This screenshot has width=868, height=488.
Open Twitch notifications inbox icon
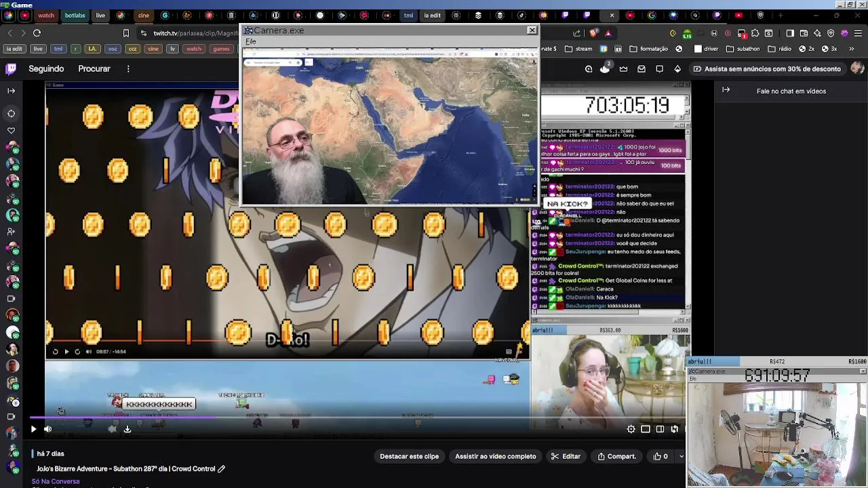[642, 68]
